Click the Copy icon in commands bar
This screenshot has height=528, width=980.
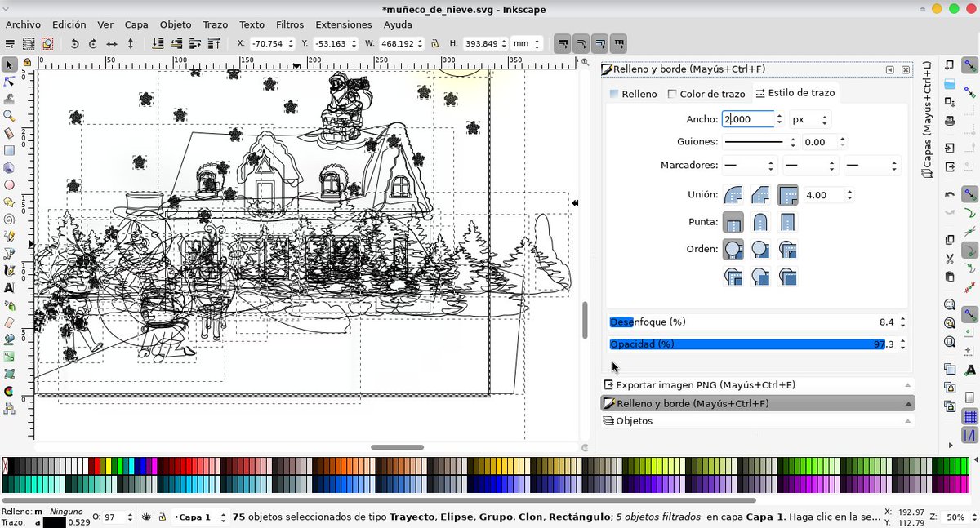(950, 240)
